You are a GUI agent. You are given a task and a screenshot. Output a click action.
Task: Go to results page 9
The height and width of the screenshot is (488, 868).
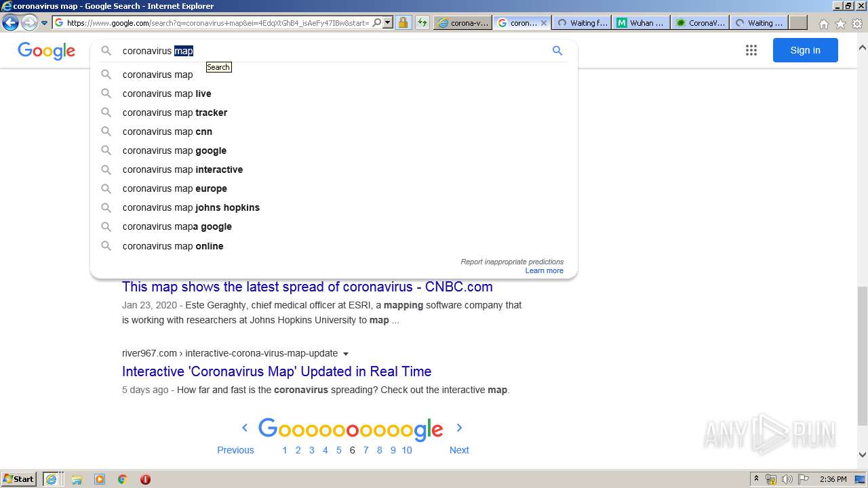click(x=393, y=450)
